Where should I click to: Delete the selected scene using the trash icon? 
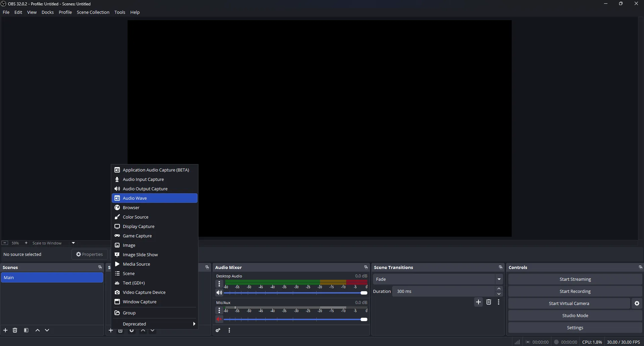15,330
